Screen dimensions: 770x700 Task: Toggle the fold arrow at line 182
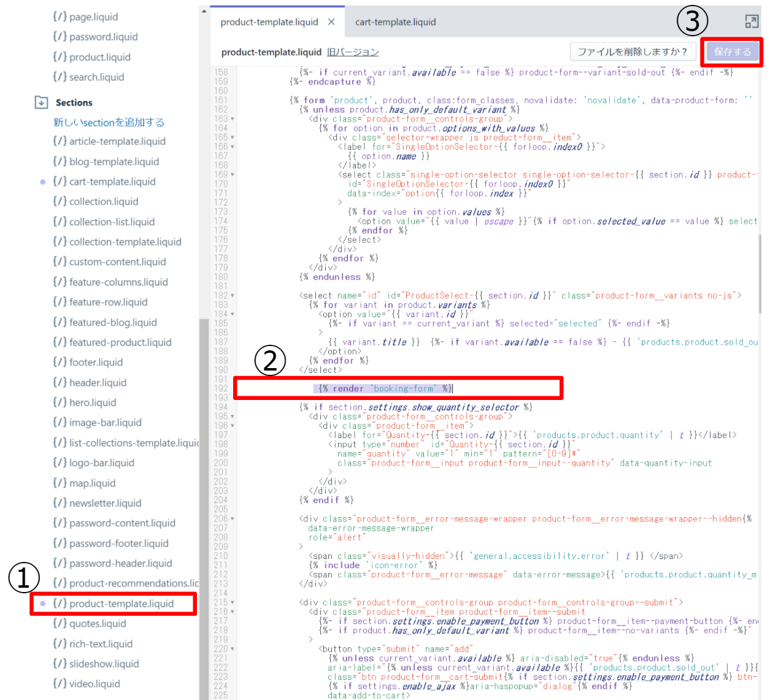pos(233,296)
